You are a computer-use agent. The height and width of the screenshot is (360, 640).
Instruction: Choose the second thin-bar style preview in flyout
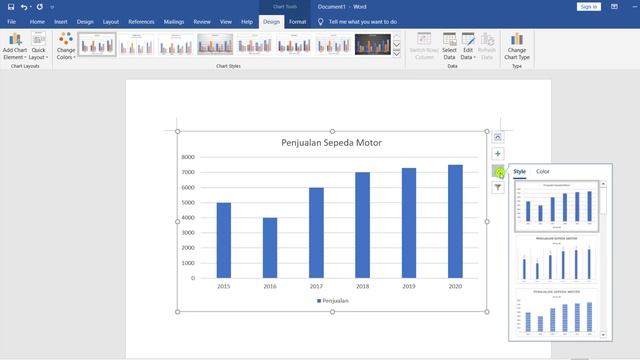pos(557,260)
